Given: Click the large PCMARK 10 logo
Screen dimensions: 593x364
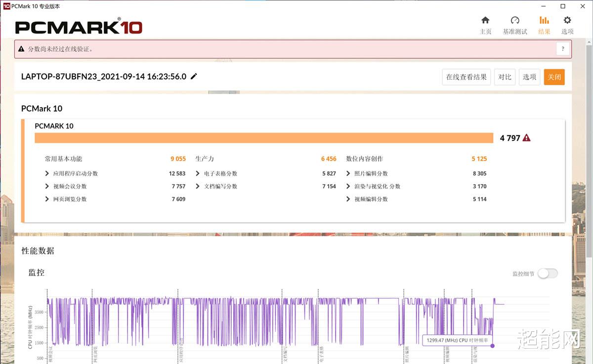Looking at the screenshot, I should (79, 27).
